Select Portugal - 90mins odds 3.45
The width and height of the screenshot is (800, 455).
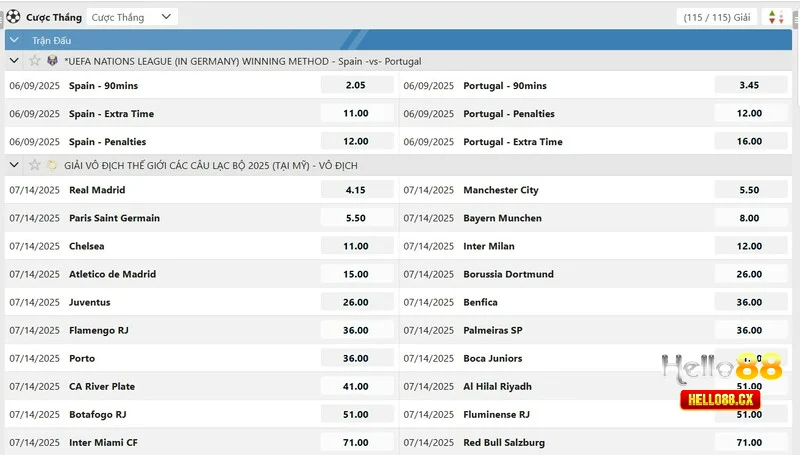click(x=749, y=85)
